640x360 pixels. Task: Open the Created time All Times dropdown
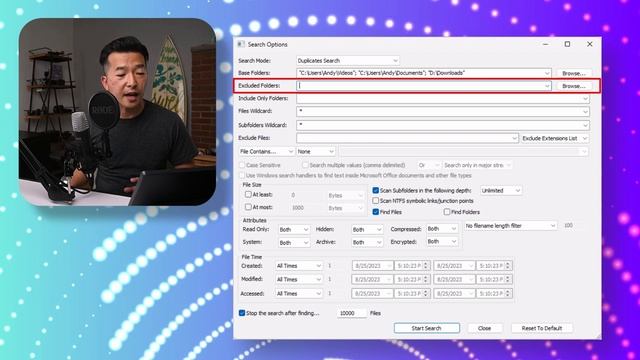point(299,266)
